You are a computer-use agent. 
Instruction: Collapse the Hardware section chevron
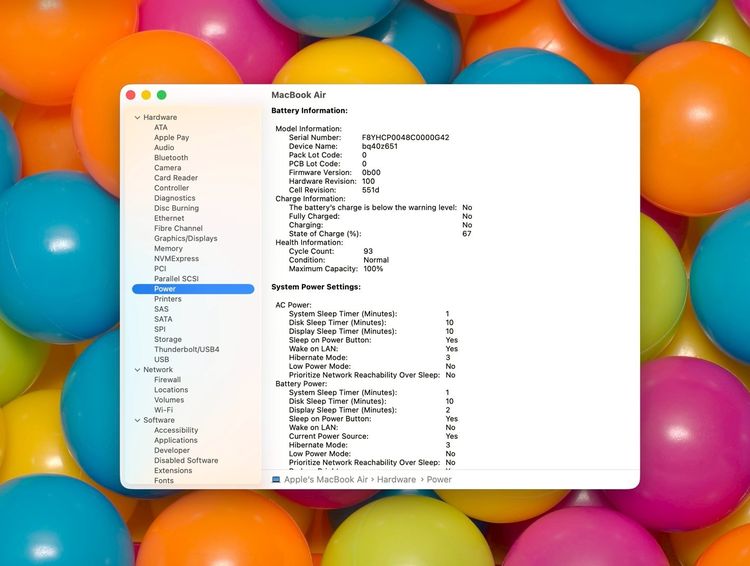[137, 117]
